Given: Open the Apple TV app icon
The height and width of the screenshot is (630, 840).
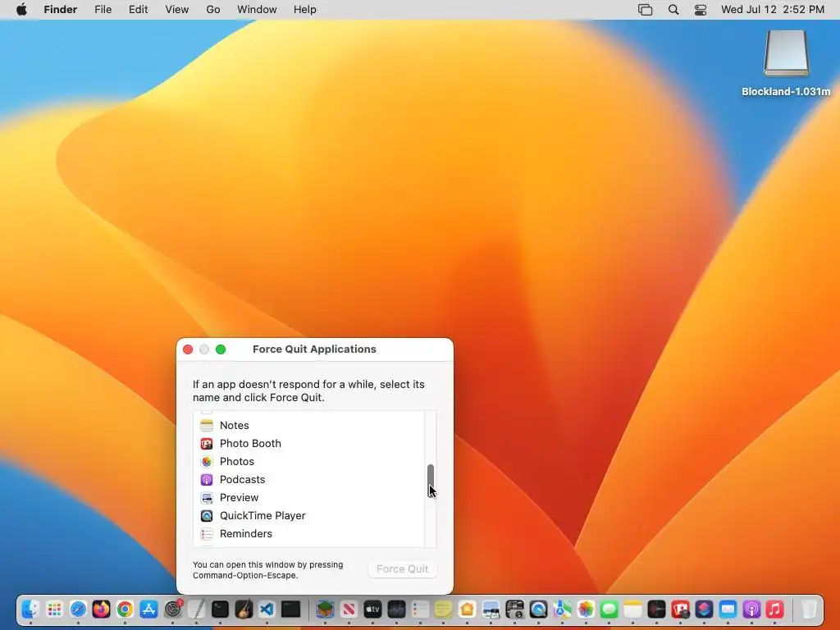Looking at the screenshot, I should pos(372,609).
